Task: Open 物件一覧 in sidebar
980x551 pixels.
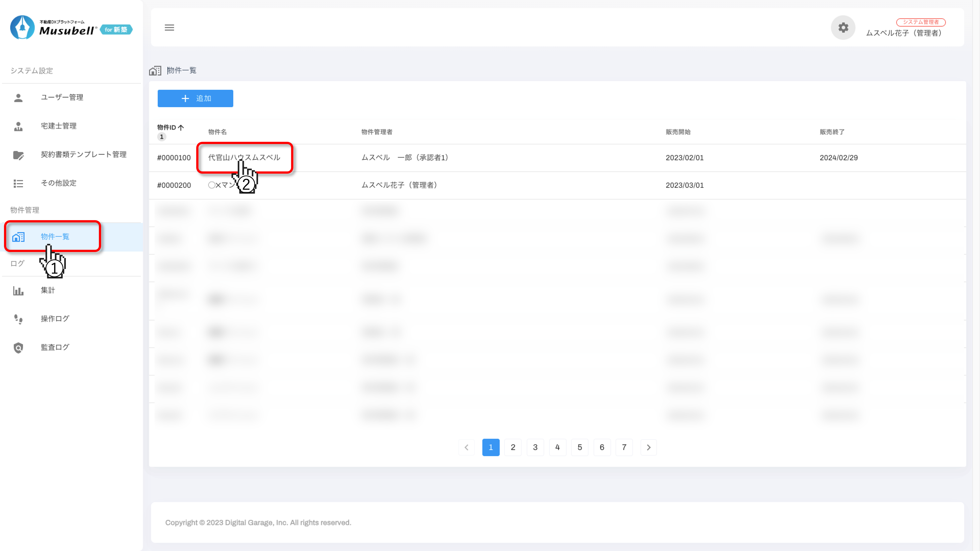Action: click(55, 236)
